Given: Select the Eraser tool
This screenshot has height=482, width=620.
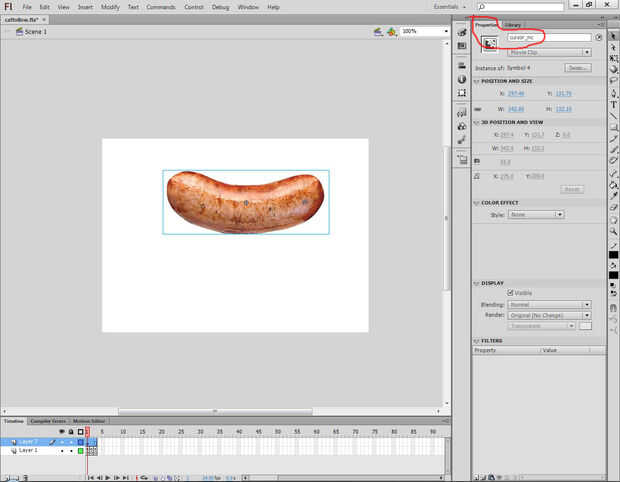Looking at the screenshot, I should [x=613, y=207].
